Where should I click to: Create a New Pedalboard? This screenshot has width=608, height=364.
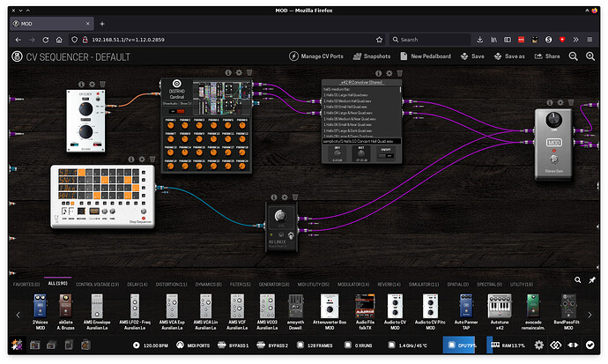click(x=426, y=56)
